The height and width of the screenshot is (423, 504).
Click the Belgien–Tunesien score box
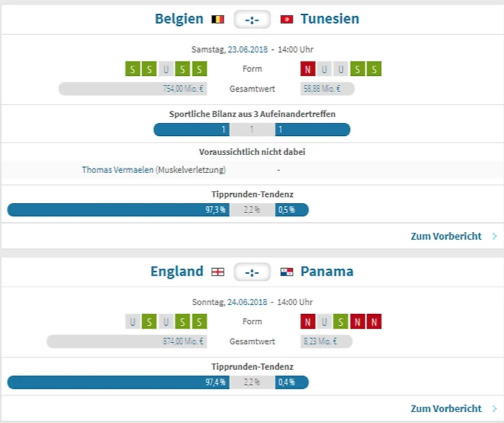point(252,19)
